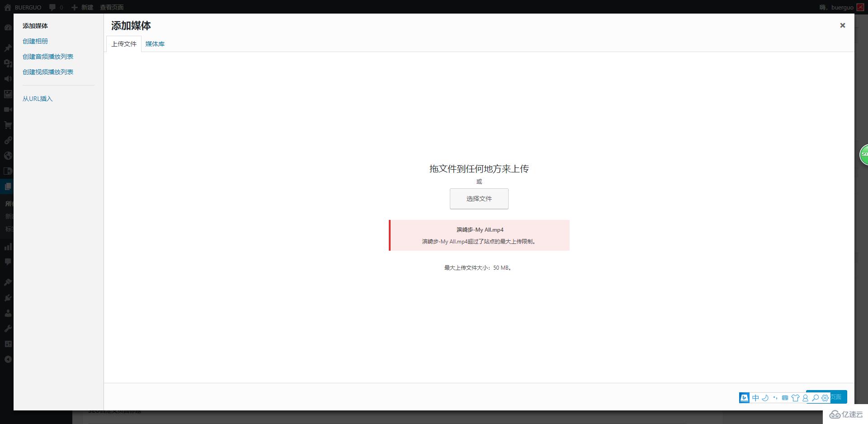The width and height of the screenshot is (868, 424).
Task: Open the BUERGUO site name menu
Action: [28, 7]
